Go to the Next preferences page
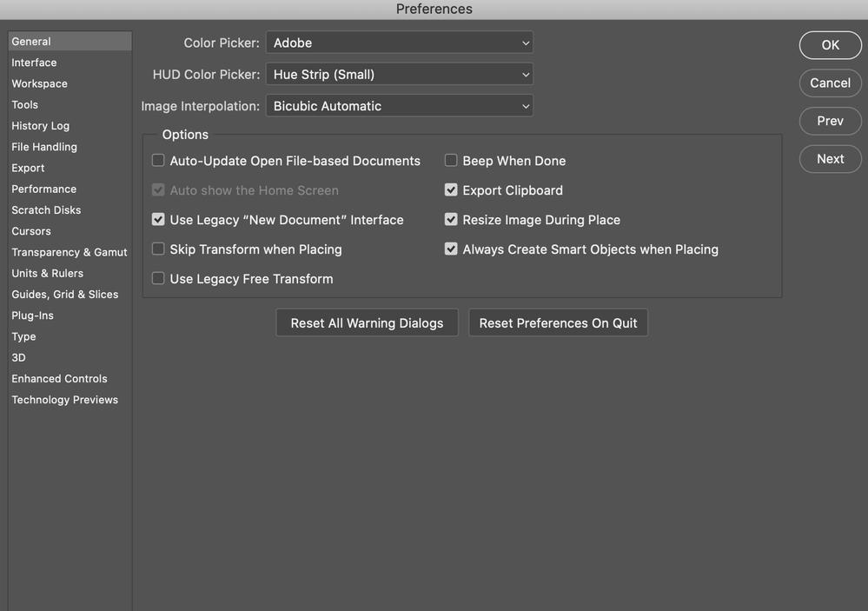 coord(831,159)
